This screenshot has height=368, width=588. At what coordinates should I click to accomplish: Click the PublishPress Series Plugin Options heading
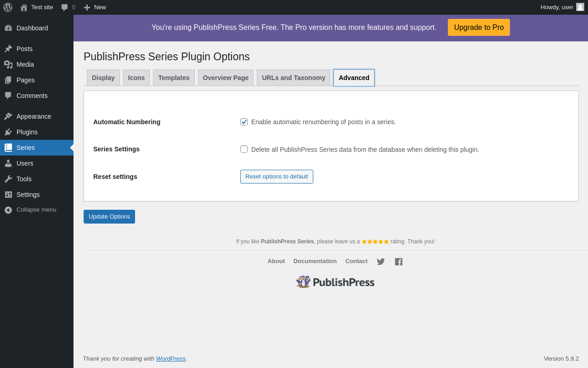coord(167,57)
